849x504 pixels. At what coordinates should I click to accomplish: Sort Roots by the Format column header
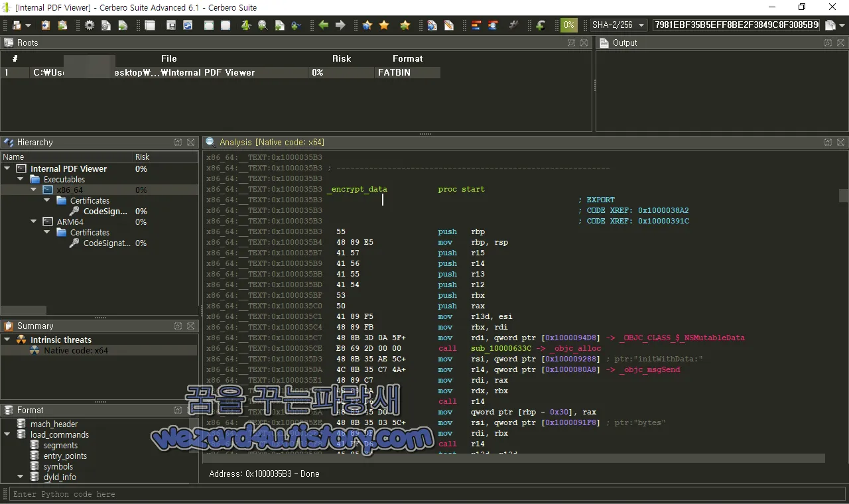(407, 58)
